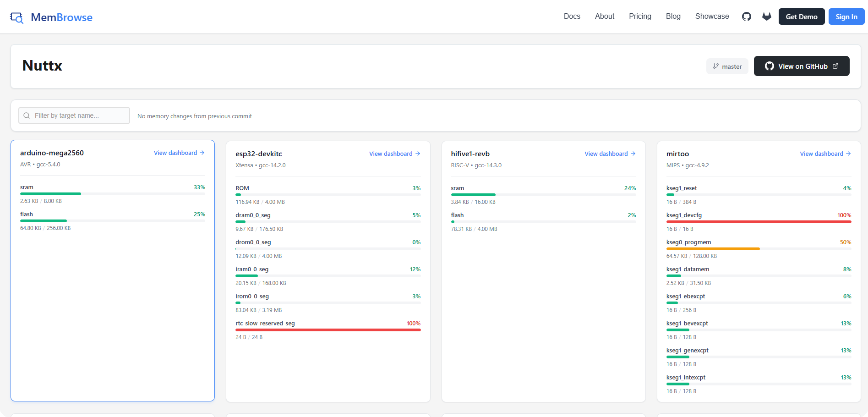Click the search magnifier icon in filter
Viewport: 868px width, 417px height.
pyautogui.click(x=27, y=115)
